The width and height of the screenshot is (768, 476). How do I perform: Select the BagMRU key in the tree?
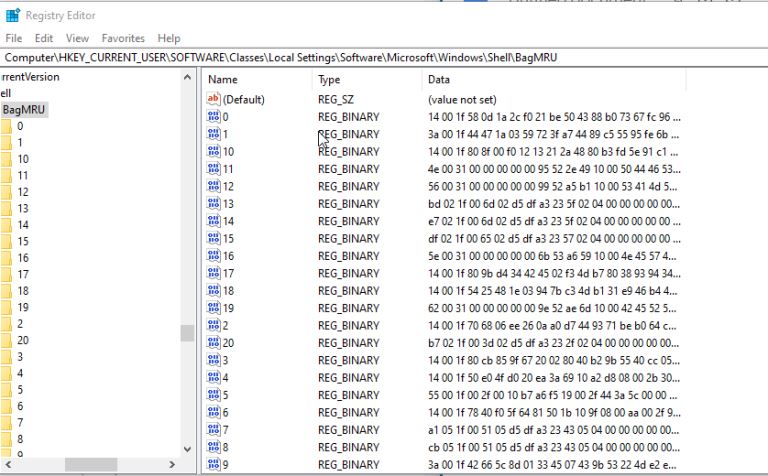click(24, 109)
